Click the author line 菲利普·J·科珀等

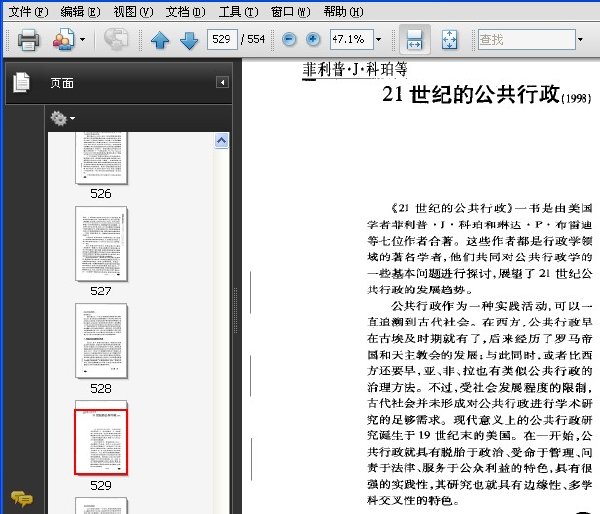355,69
